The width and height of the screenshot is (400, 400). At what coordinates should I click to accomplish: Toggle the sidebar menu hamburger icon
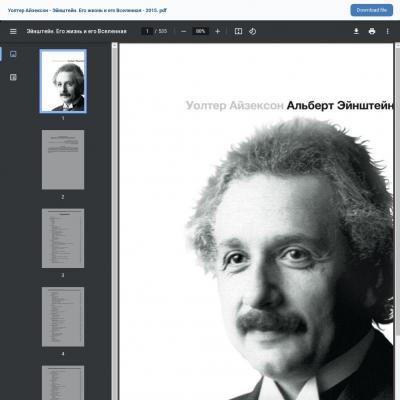(13, 31)
